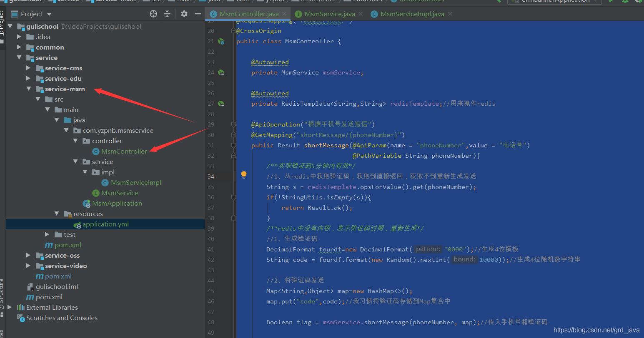Click the bound parameter hint on line 42
The width and height of the screenshot is (644, 338).
tap(464, 259)
